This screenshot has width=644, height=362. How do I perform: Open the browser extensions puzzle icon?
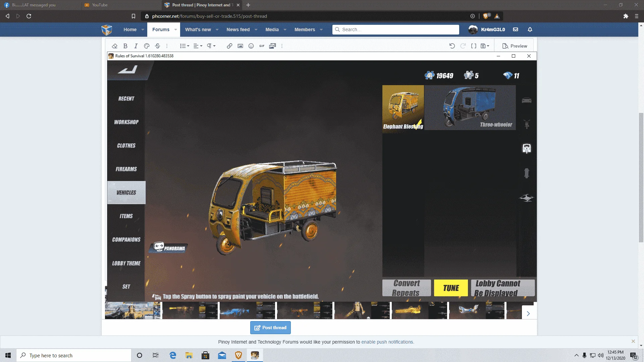(x=626, y=16)
